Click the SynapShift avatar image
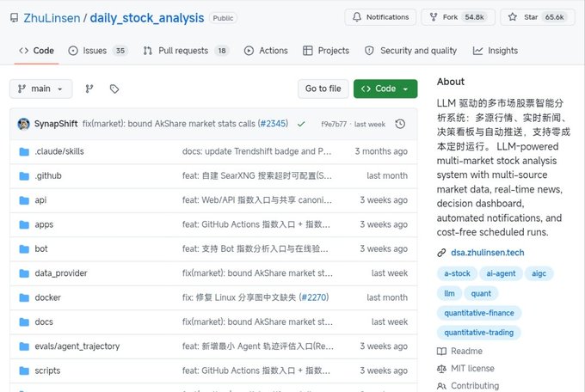The width and height of the screenshot is (585, 392). [x=24, y=124]
